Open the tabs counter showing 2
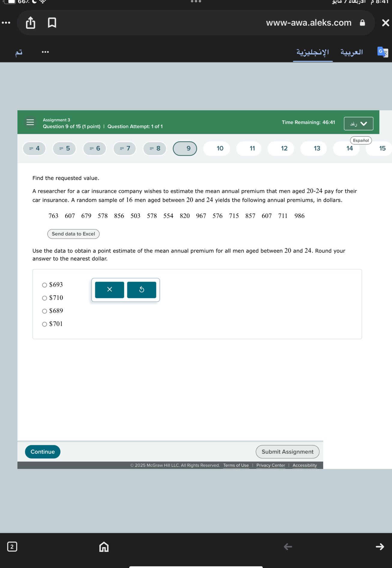Viewport: 392px width, 568px height. [x=12, y=547]
